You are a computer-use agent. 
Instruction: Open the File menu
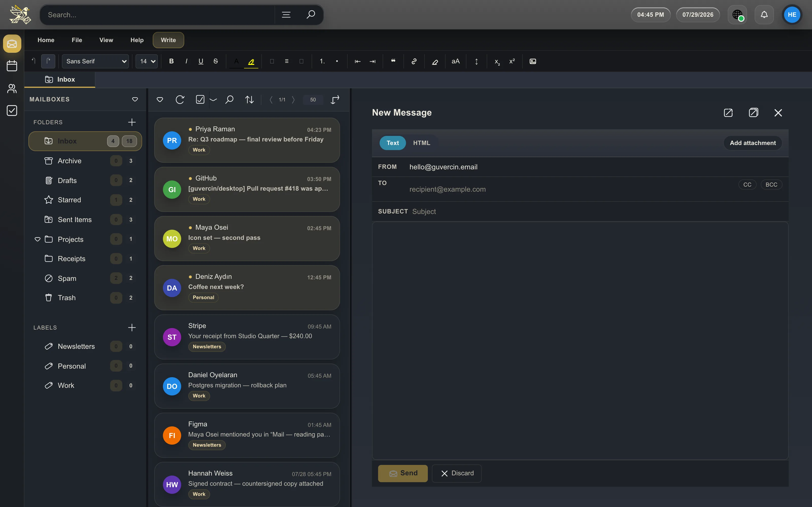(77, 40)
